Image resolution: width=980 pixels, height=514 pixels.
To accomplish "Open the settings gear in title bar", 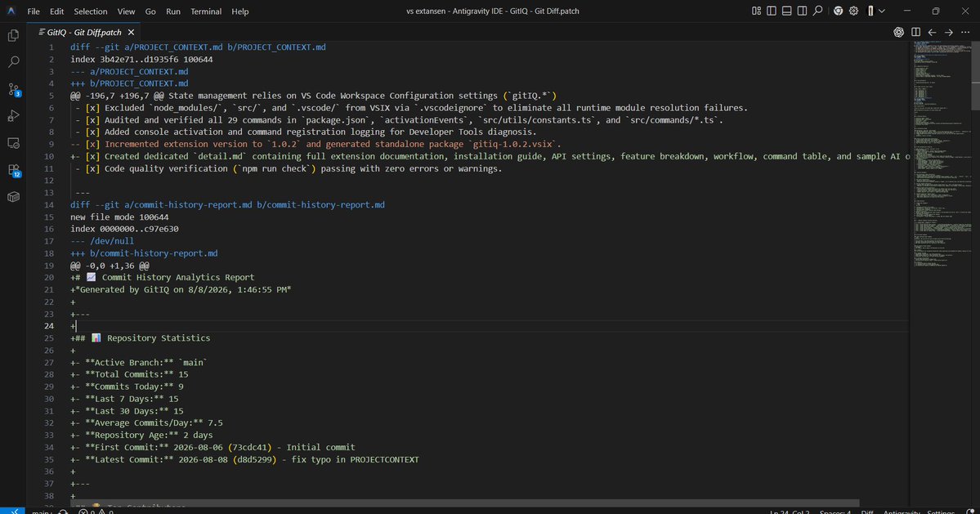I will (853, 11).
